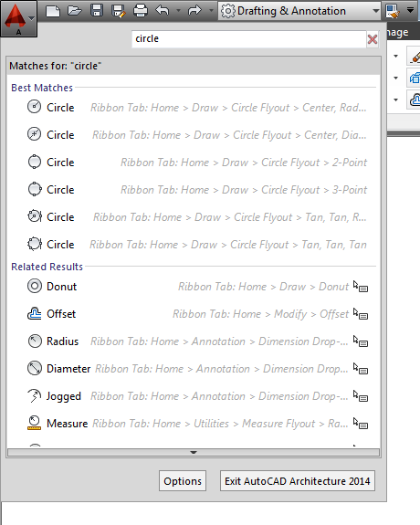Screen dimensions: 420x525
Task: Add Donut to quick access toolbar icon
Action: click(361, 287)
